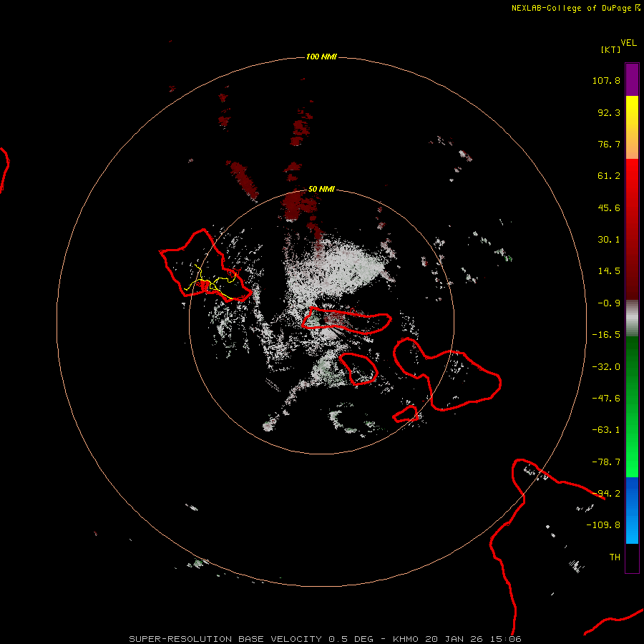The image size is (644, 644).
Task: Click the 14.5 velocity scale value
Action: [609, 271]
